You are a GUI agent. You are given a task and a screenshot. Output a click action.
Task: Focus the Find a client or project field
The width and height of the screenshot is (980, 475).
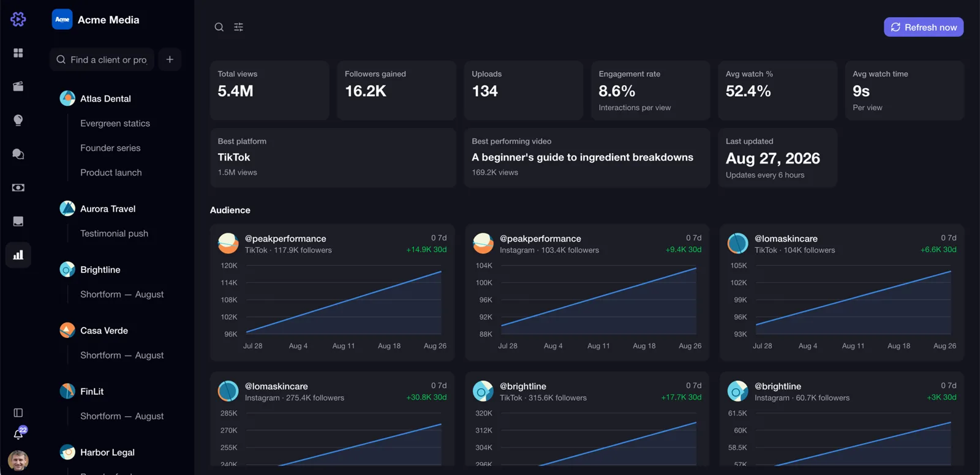point(102,59)
